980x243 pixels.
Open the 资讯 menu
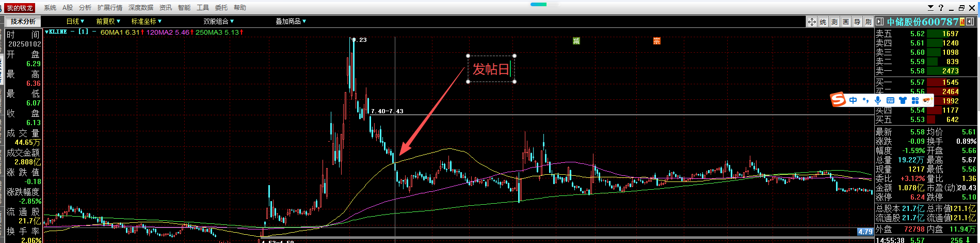click(166, 8)
